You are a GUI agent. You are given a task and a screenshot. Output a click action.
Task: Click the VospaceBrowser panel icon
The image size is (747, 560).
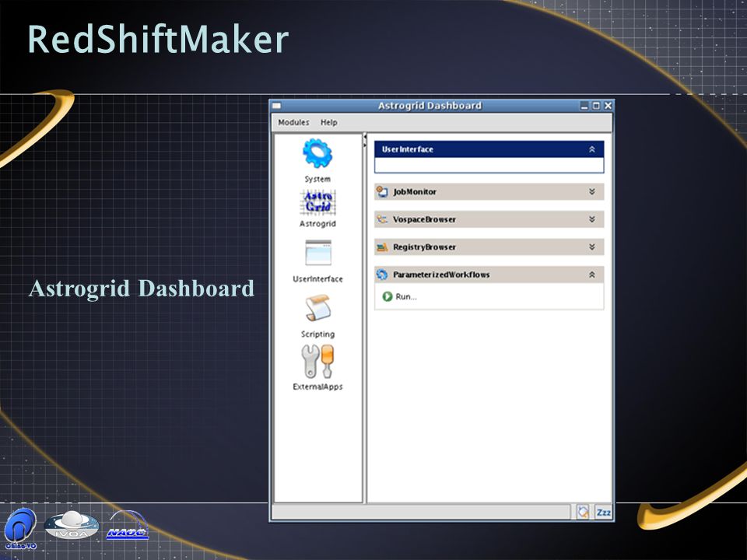(x=382, y=219)
